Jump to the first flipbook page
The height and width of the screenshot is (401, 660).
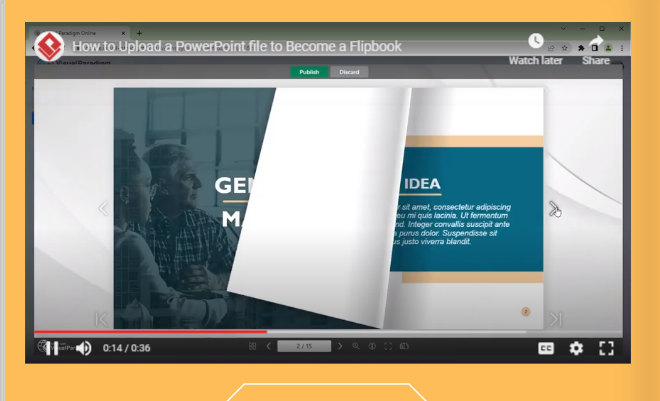point(102,319)
